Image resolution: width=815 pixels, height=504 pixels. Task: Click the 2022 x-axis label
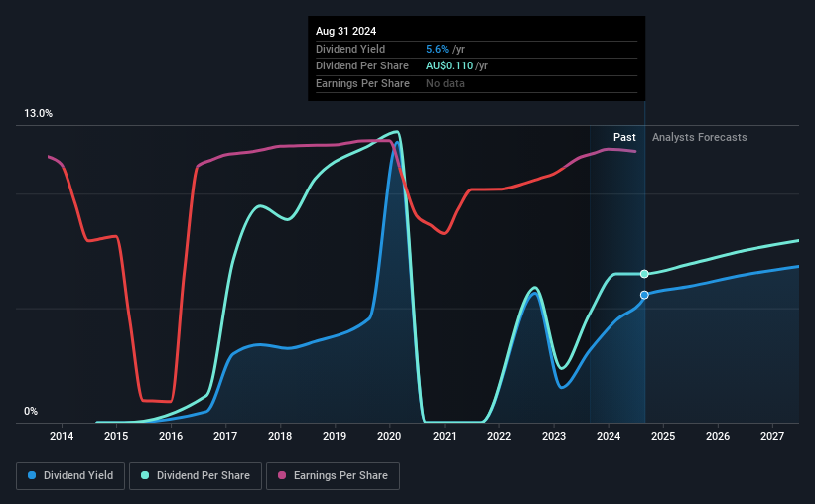point(499,436)
